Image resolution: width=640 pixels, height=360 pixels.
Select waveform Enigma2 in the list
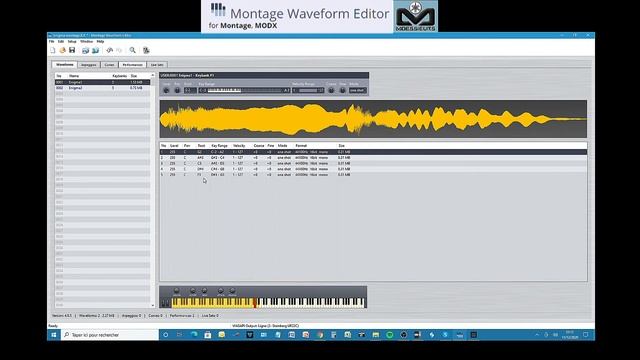[x=102, y=88]
